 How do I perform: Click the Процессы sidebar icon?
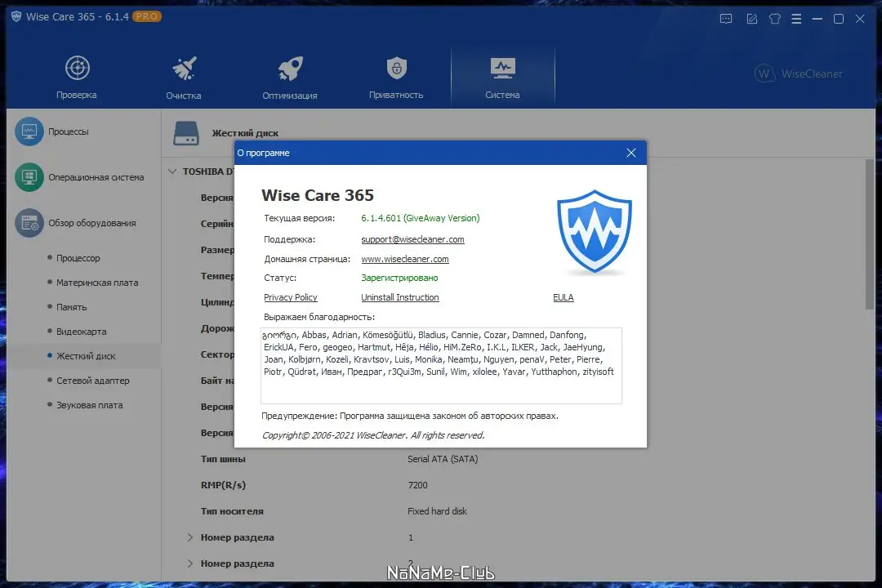click(29, 131)
